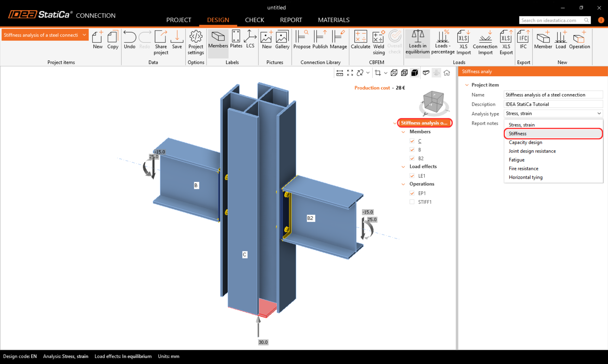Collapse the Stiffness analysis tree root
The height and width of the screenshot is (364, 608).
click(395, 123)
